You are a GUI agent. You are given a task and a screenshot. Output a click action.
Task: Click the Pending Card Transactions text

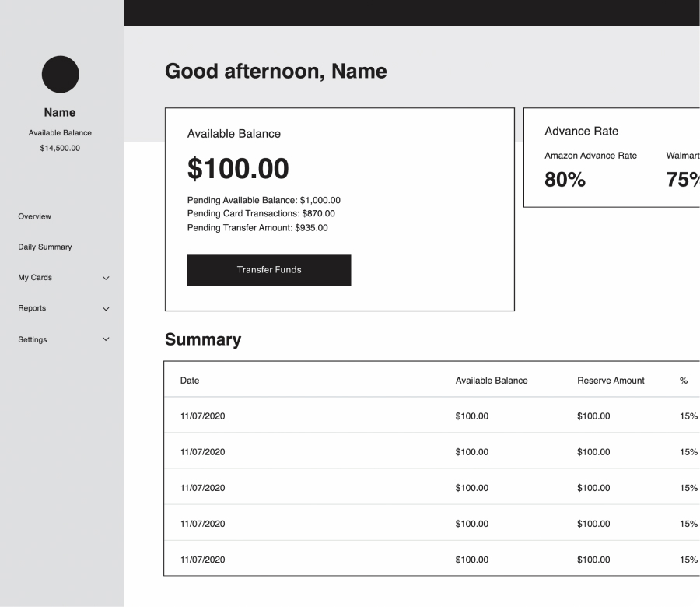[261, 213]
